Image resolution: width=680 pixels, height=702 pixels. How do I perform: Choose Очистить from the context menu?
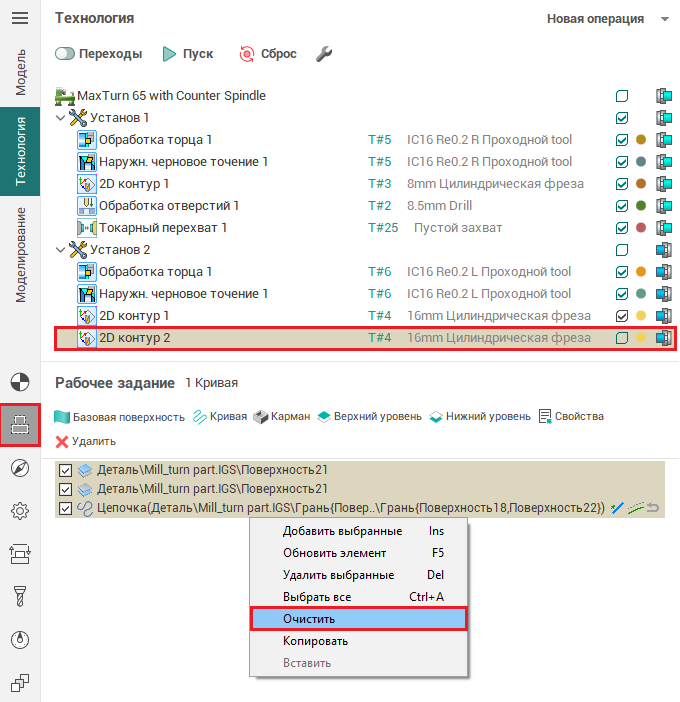pos(358,619)
